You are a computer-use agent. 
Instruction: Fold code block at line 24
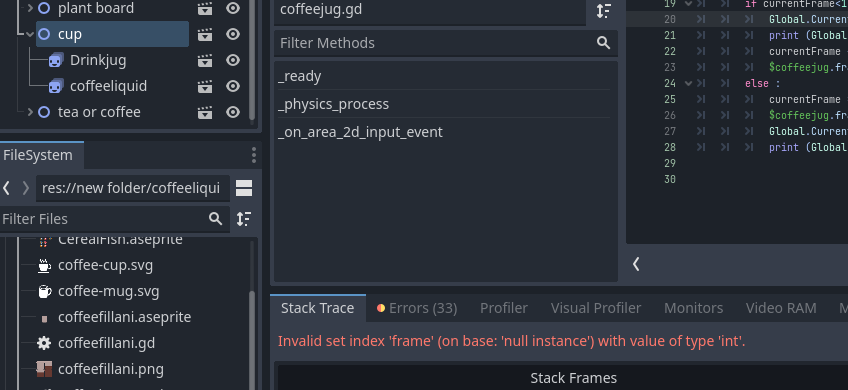tap(688, 83)
